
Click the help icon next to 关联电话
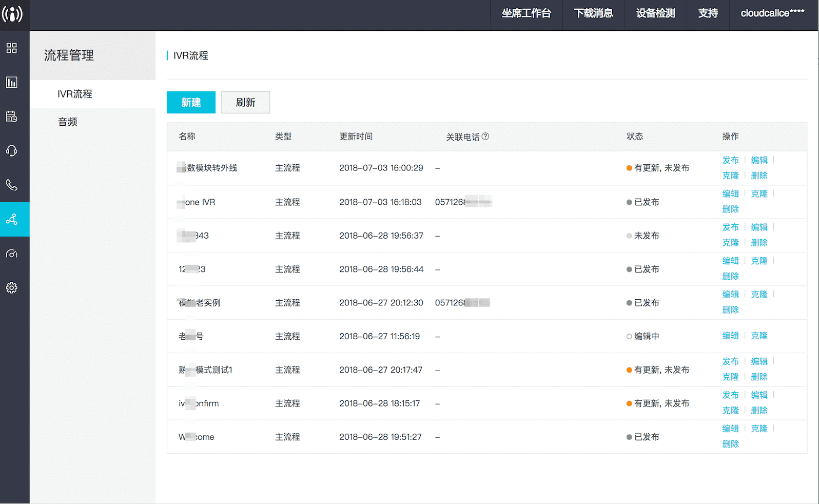[x=485, y=136]
